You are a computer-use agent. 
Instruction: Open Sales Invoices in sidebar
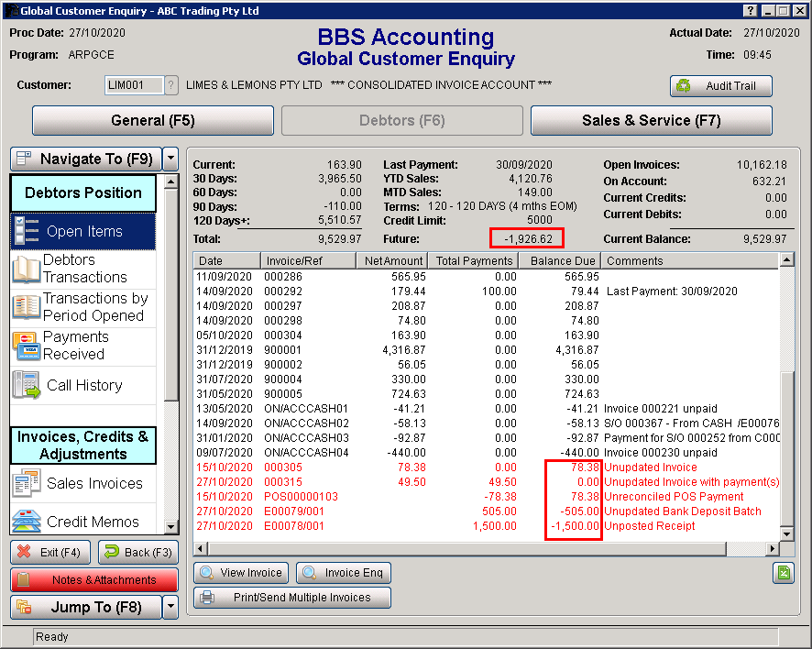[83, 483]
